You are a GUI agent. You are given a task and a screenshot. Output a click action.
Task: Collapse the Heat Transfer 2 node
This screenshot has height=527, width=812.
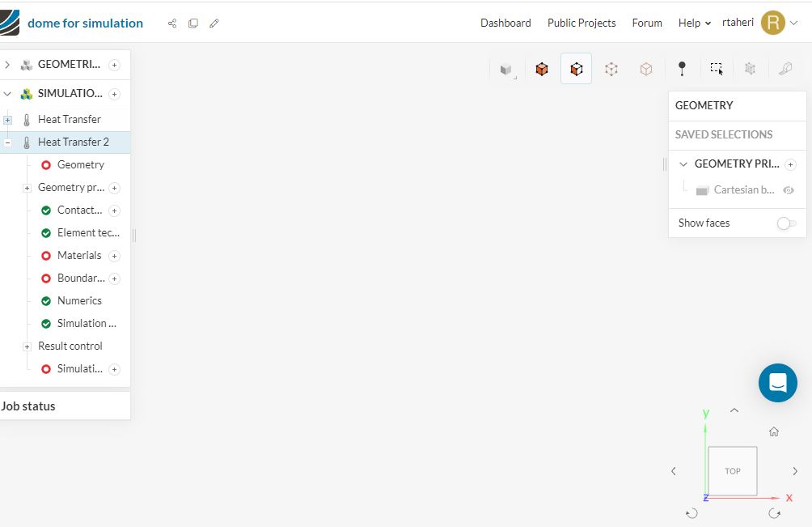point(7,142)
